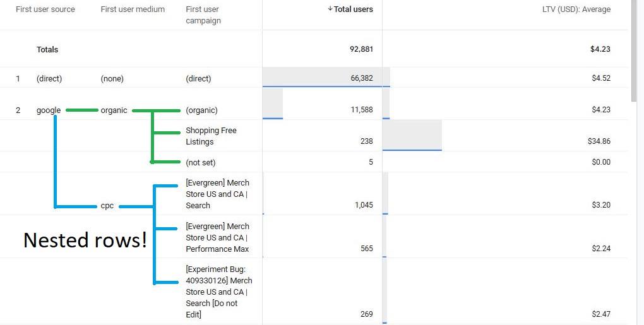Sort by the First user source column header
This screenshot has width=644, height=325.
point(45,9)
